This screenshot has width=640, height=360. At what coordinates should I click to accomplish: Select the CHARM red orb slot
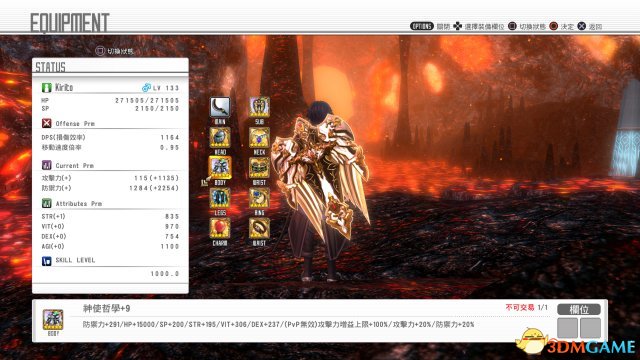220,228
